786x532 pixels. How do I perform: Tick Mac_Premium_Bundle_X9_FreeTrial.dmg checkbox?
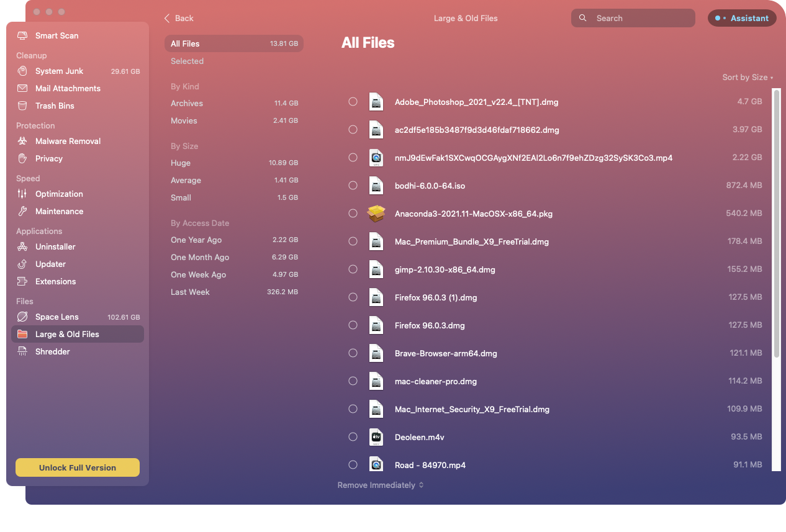[x=353, y=241]
